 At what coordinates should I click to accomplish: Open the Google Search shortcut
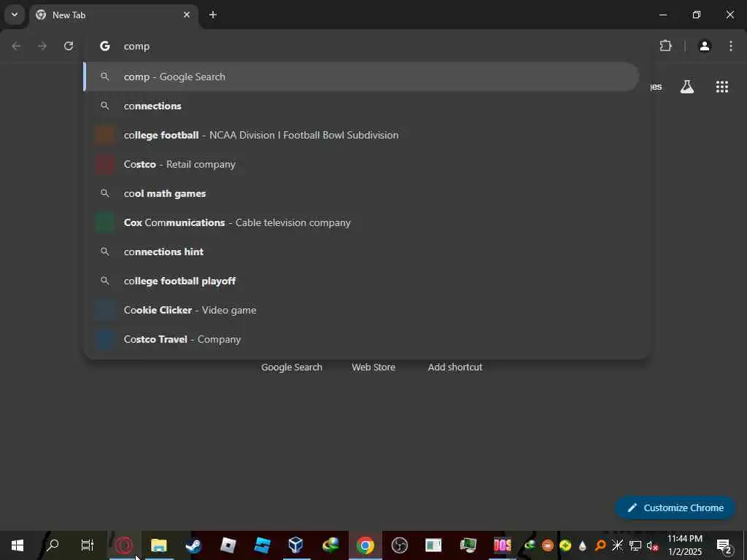(292, 367)
